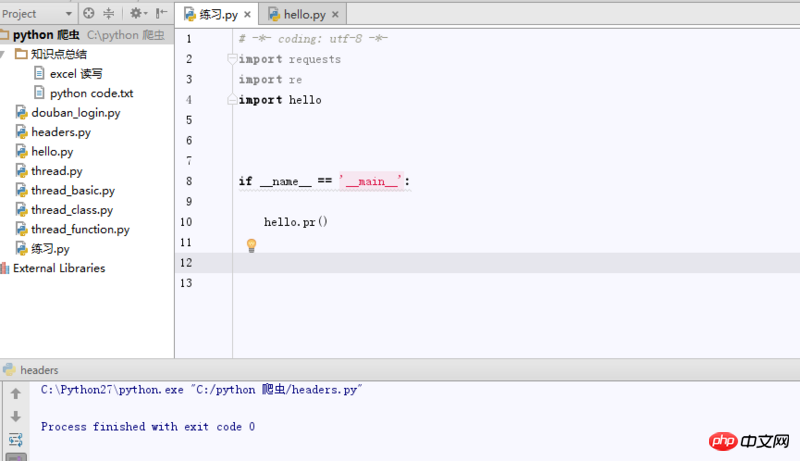Image resolution: width=800 pixels, height=461 pixels.
Task: Click the collapse all icon in Project toolbar
Action: 109,13
